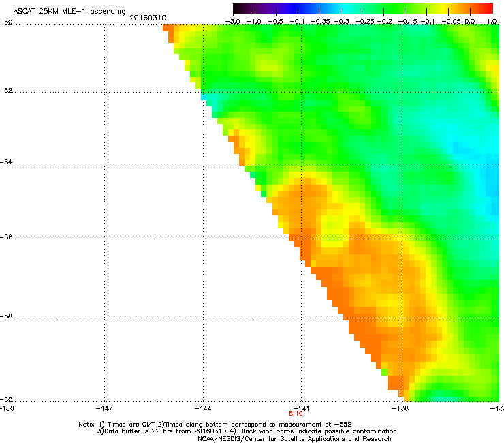Image resolution: width=504 pixels, height=443 pixels.
Task: Select the date label 20160310 under the title
Action: pyautogui.click(x=148, y=18)
